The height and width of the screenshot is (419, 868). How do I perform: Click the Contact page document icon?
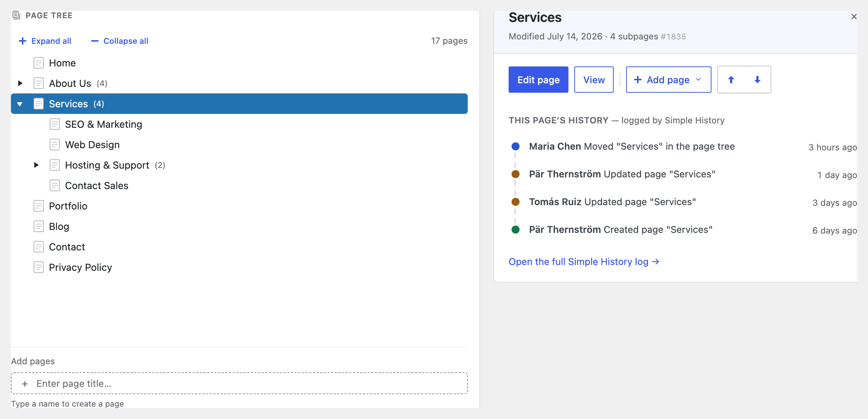(39, 247)
